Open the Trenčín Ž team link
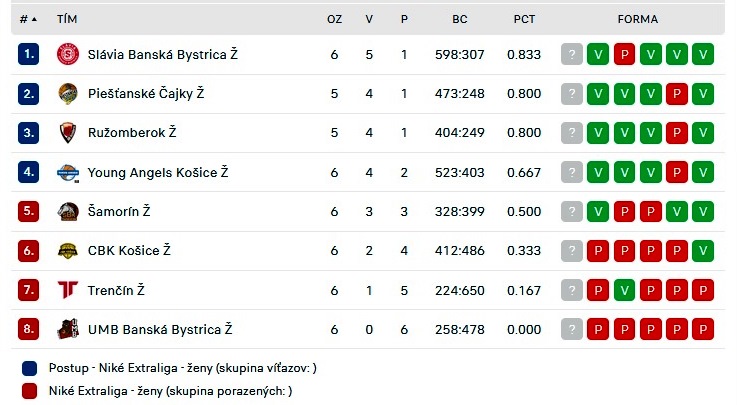 click(116, 290)
